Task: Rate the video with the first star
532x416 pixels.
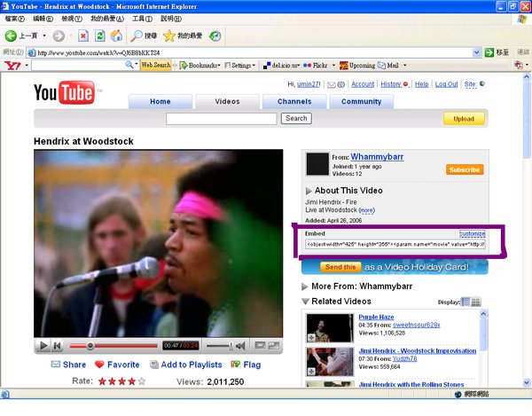Action: [102, 381]
